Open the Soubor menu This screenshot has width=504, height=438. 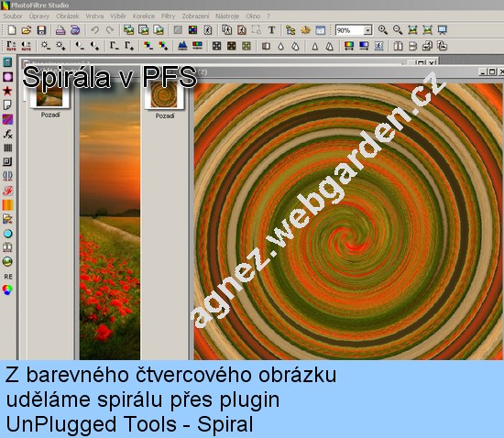click(x=13, y=16)
